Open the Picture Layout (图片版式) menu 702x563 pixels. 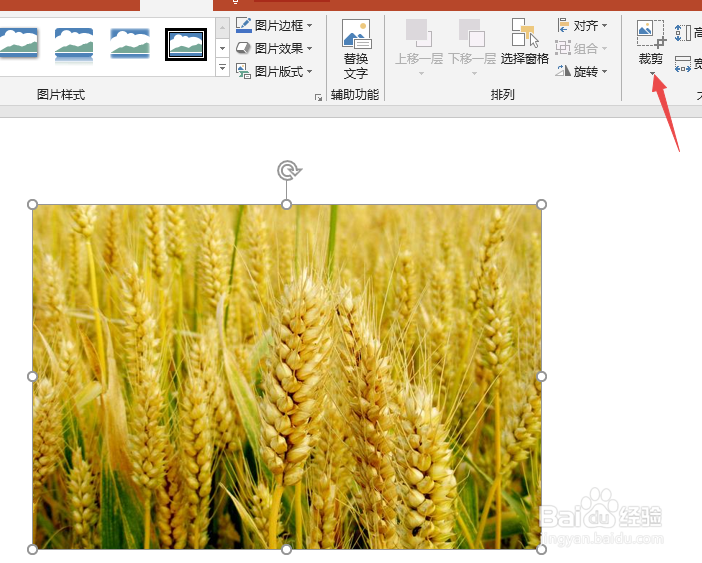coord(274,71)
